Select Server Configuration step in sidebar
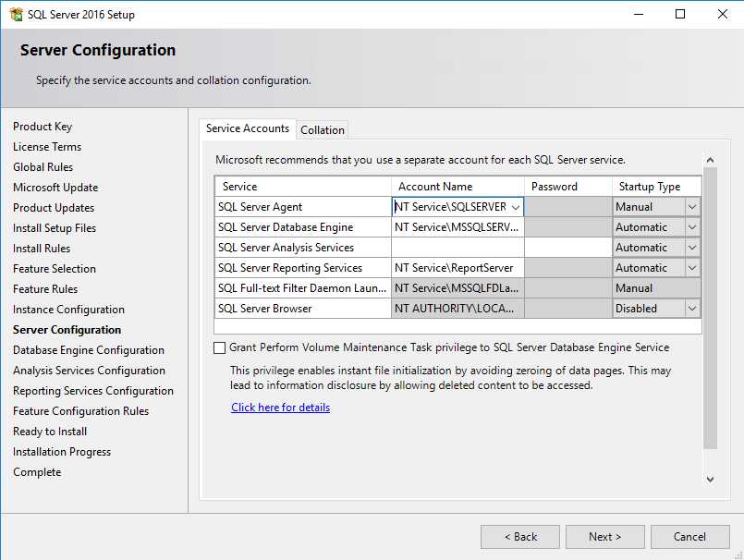 pos(67,330)
